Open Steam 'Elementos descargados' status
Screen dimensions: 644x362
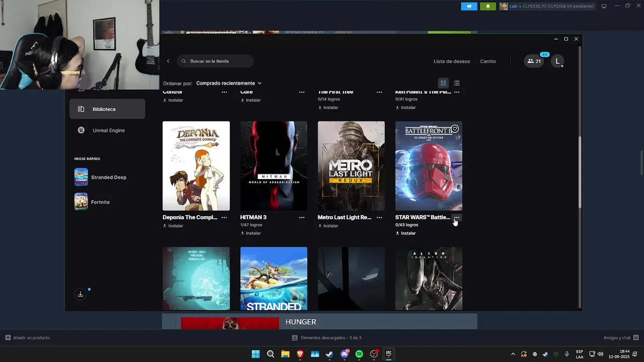coord(327,337)
